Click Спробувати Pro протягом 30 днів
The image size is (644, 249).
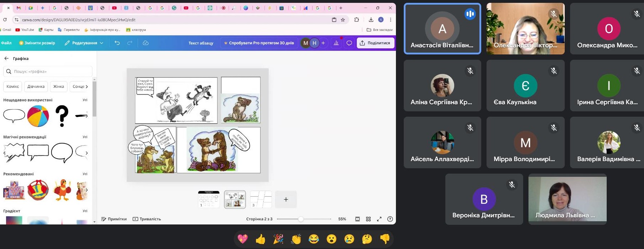click(259, 43)
